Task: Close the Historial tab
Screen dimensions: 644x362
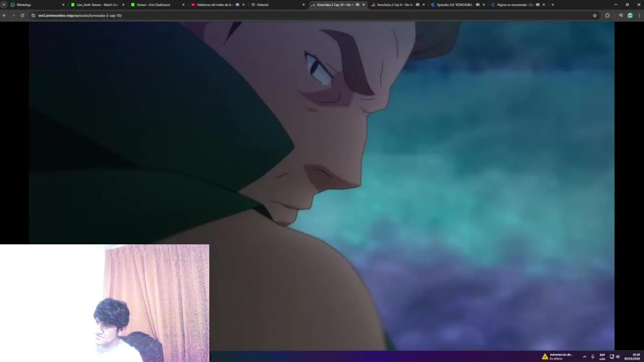Action: coord(303,5)
